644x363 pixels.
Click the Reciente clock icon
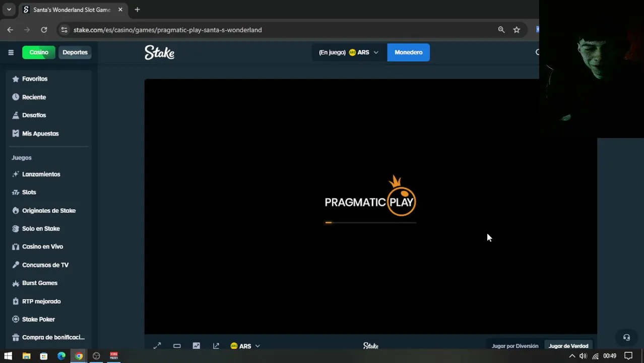pos(16,97)
